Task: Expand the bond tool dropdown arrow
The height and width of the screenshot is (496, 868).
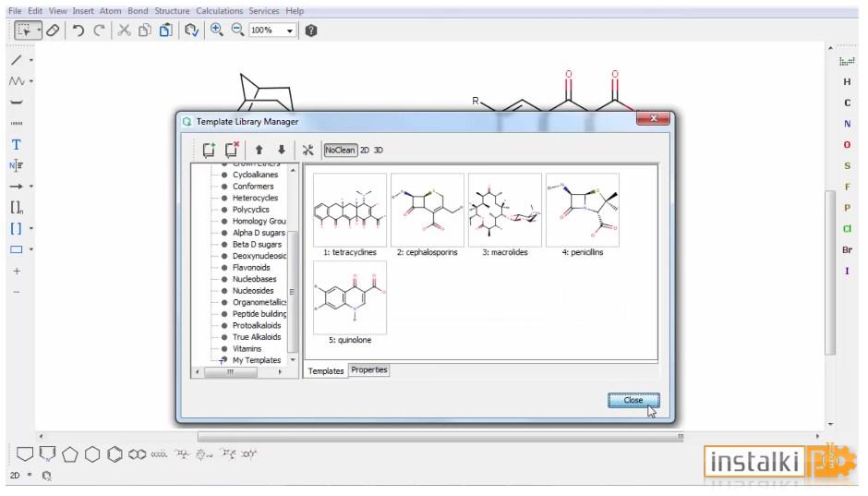Action: (x=31, y=60)
